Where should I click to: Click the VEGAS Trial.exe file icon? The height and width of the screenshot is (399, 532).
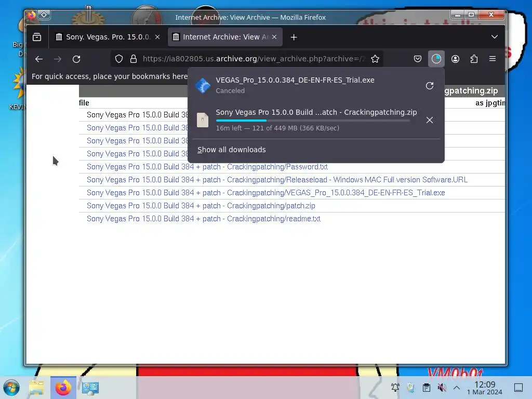point(203,86)
